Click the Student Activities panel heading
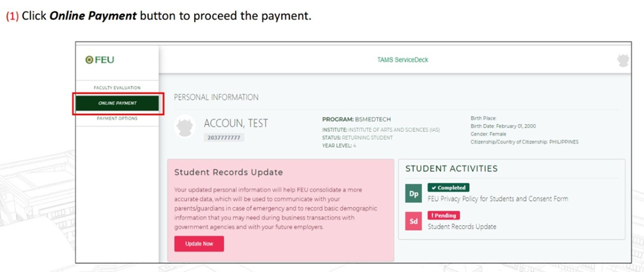Screen dimensions: 644x272 [x=451, y=168]
